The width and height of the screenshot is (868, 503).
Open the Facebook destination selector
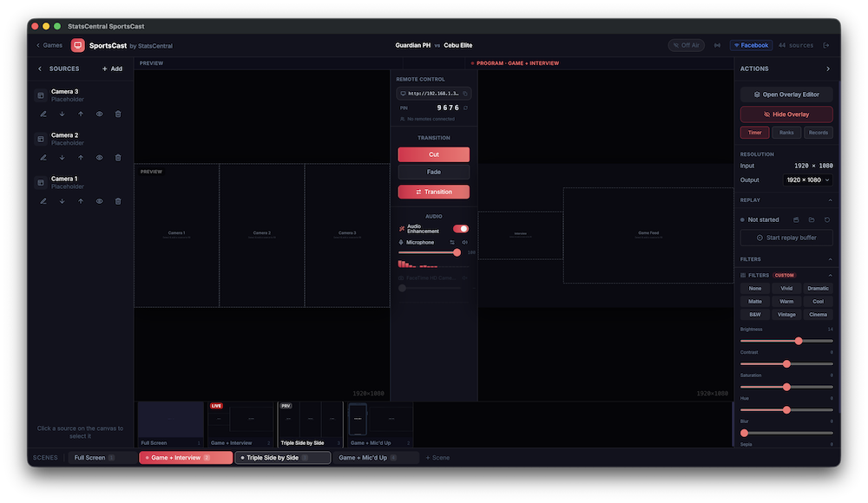pyautogui.click(x=751, y=45)
